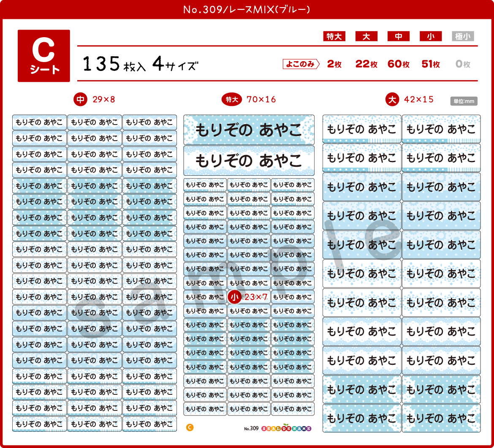494x448 pixels.
Task: Click the 中 size badge above 60枚
Action: (x=399, y=36)
